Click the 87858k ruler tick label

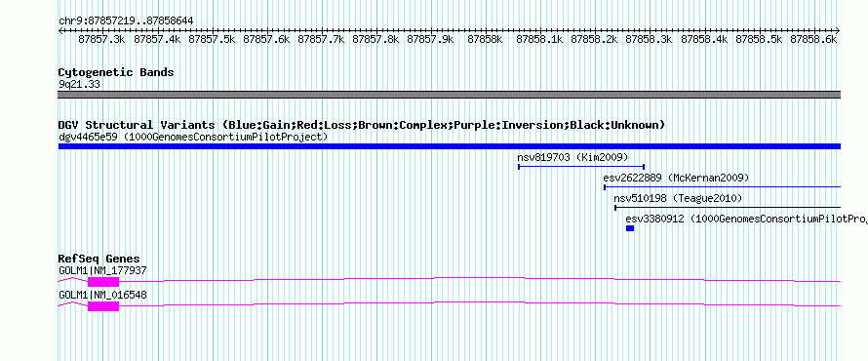485,40
